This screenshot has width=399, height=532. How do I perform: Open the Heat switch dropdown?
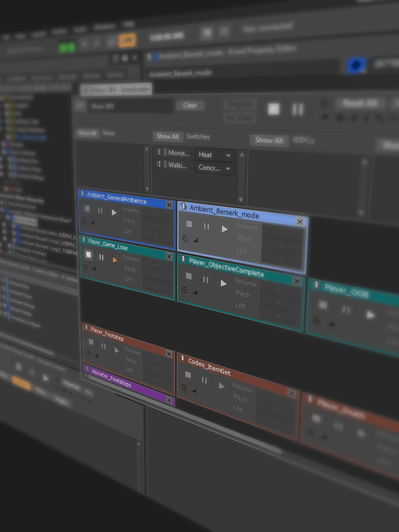coord(228,155)
